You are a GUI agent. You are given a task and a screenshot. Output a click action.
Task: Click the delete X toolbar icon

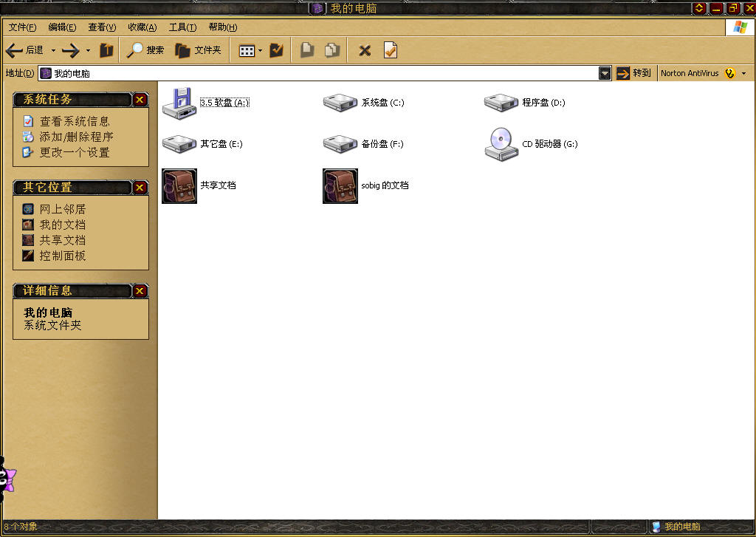[x=365, y=51]
